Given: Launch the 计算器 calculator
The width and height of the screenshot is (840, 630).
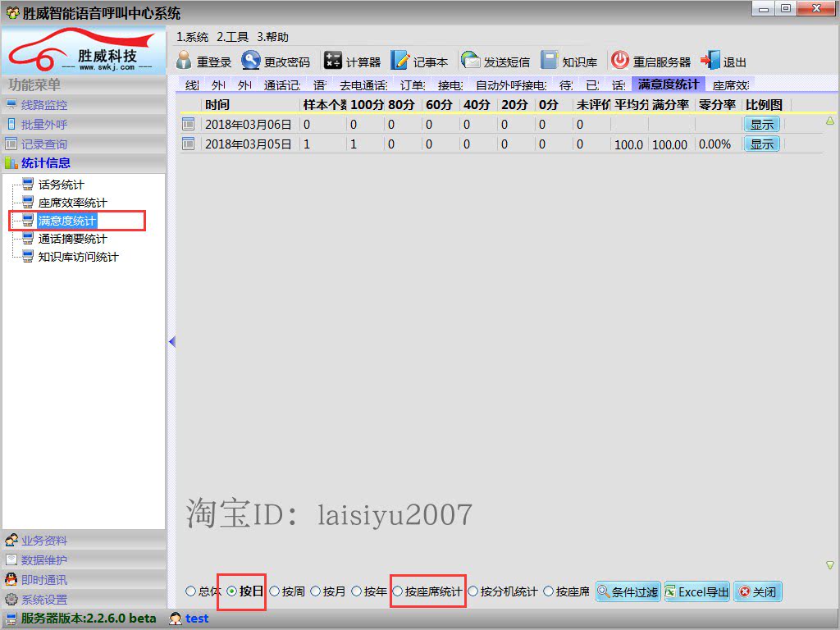Looking at the screenshot, I should pyautogui.click(x=352, y=62).
